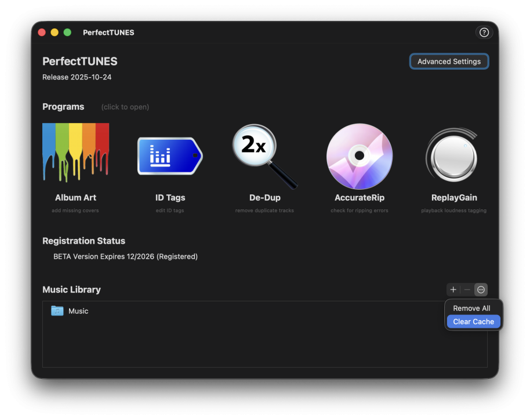Click the De-Dup text label

tap(264, 198)
